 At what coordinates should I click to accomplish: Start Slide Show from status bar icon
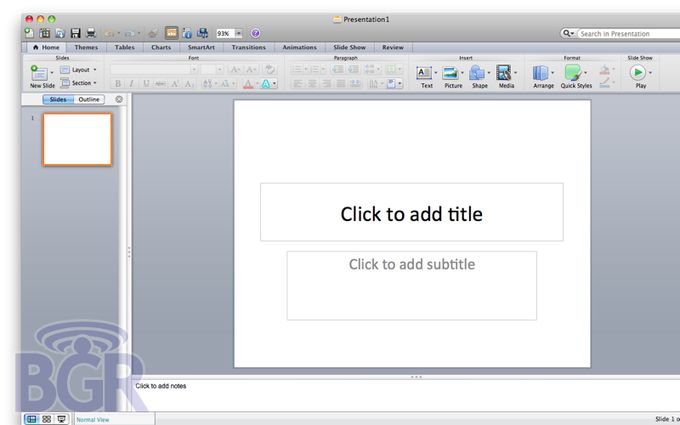point(62,419)
